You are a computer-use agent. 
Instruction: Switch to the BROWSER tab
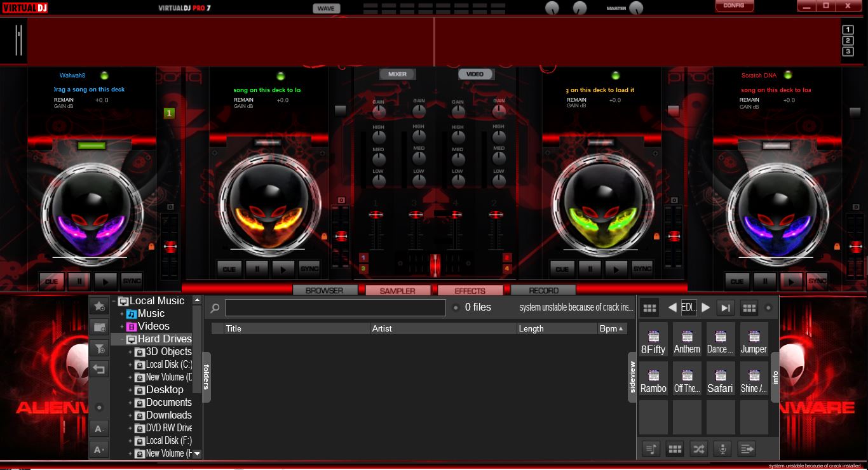pos(324,290)
